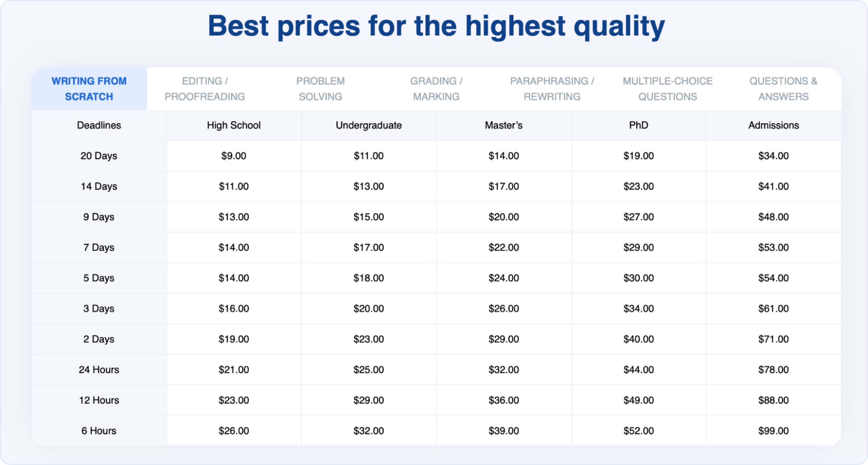868x465 pixels.
Task: Select the 20 Days deadline row
Action: click(x=98, y=156)
